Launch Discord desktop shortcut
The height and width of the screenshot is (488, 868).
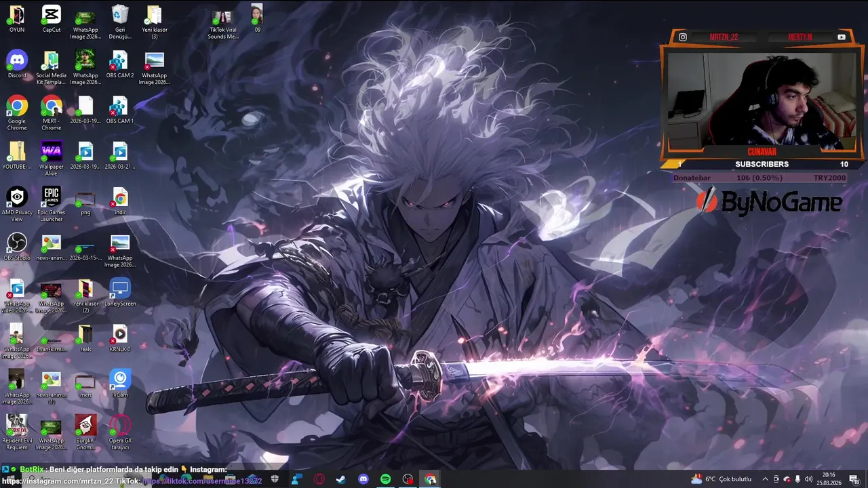coord(17,64)
